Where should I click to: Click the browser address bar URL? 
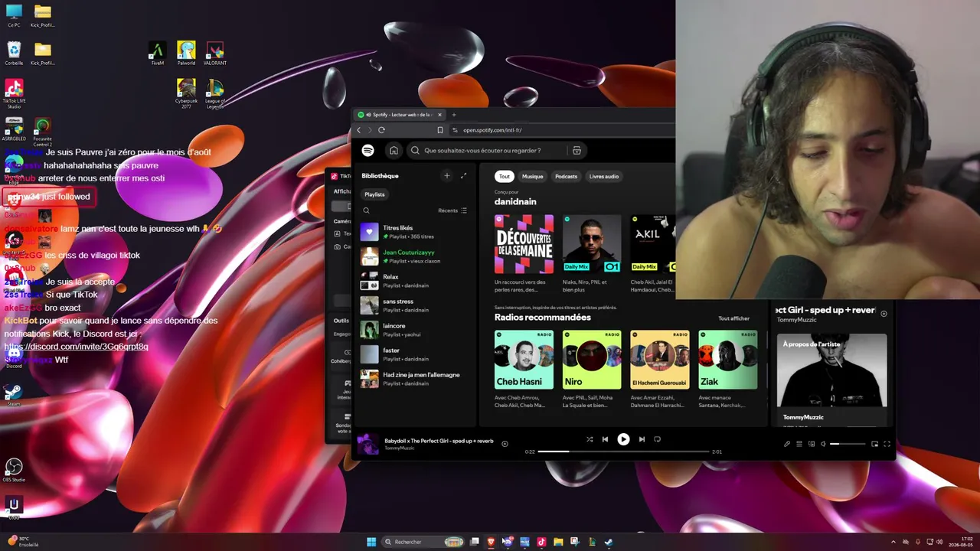[492, 130]
